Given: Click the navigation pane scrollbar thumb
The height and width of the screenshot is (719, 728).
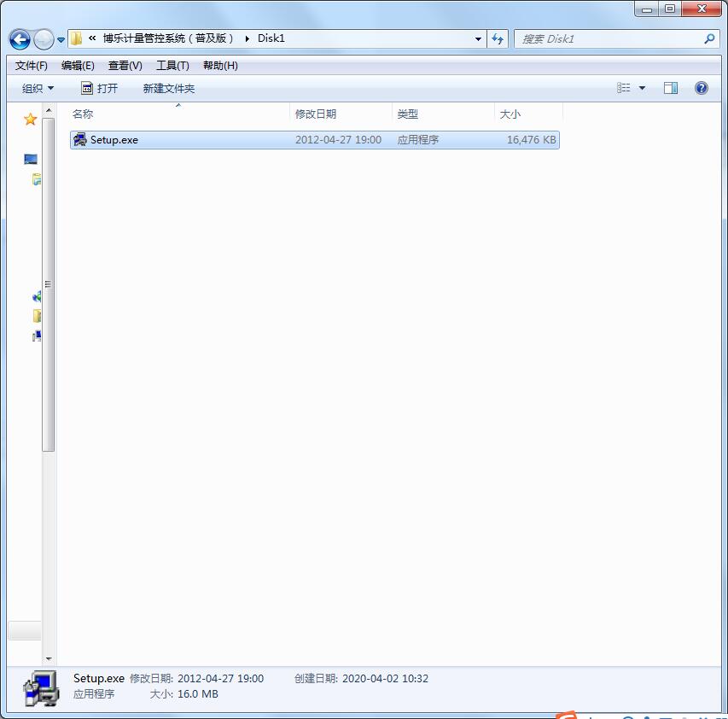Looking at the screenshot, I should 48,284.
